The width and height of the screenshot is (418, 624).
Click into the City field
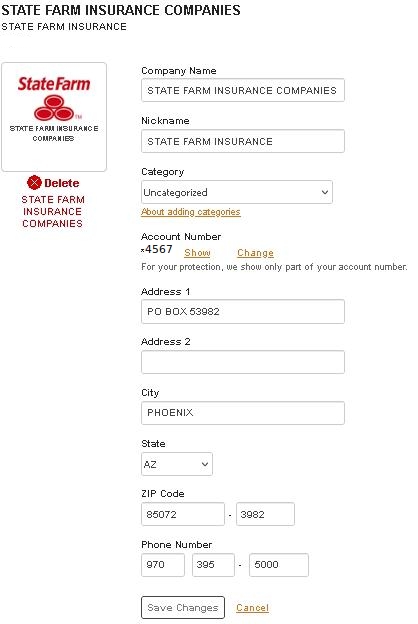[243, 413]
